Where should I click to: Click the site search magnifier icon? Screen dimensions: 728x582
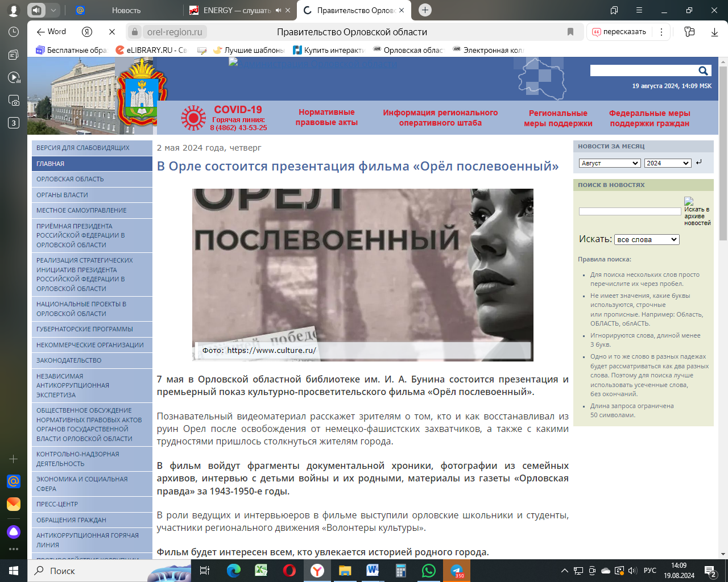coord(703,70)
